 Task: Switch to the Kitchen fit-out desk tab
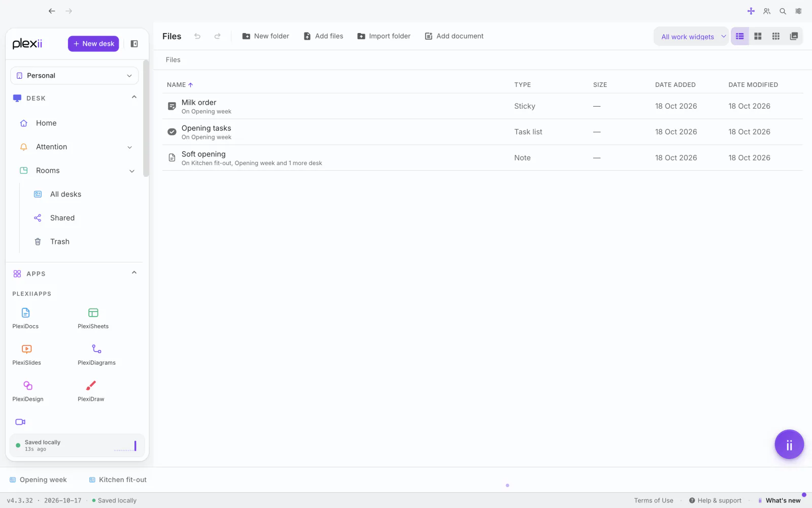pyautogui.click(x=118, y=480)
